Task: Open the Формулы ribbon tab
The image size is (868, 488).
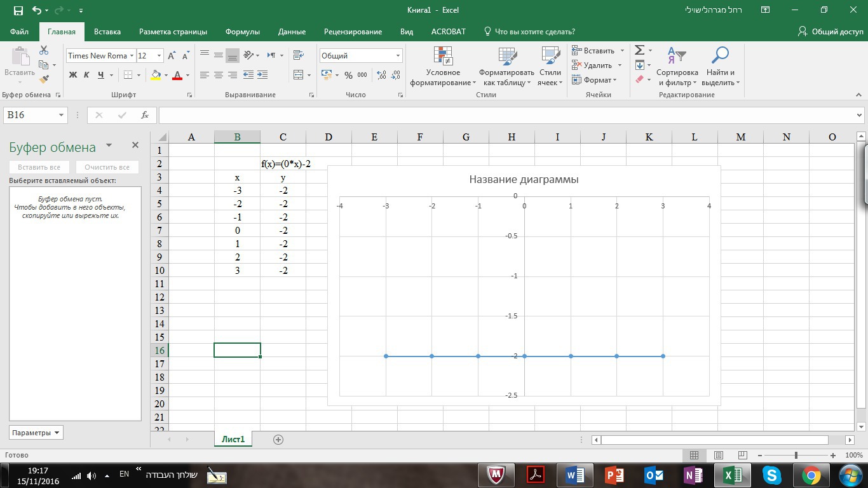Action: click(242, 32)
